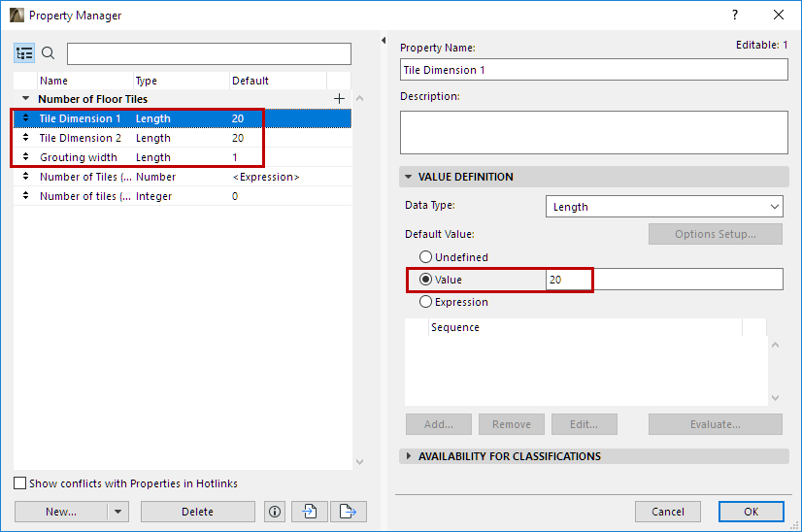
Task: Collapse the Number of Floor Tiles group
Action: 25,99
